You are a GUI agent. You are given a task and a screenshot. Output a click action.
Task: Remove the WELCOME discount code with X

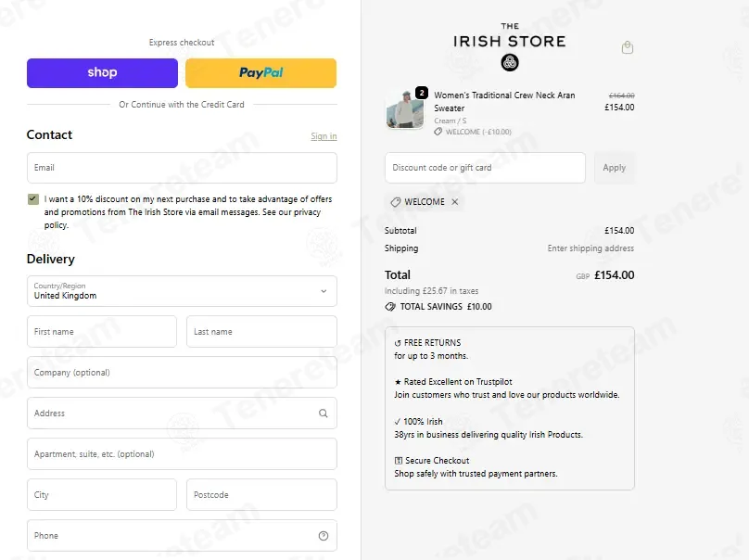(455, 201)
